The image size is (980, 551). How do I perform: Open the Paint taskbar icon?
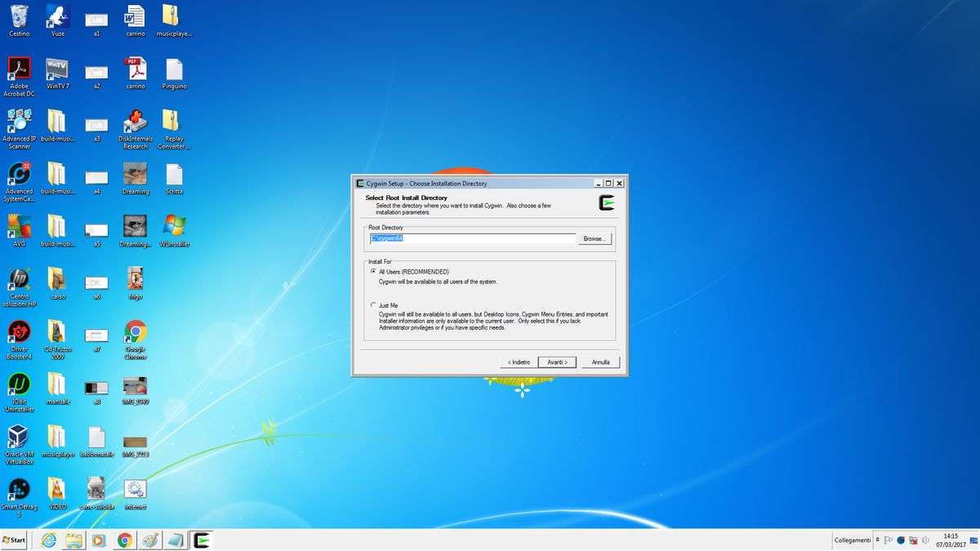[149, 540]
